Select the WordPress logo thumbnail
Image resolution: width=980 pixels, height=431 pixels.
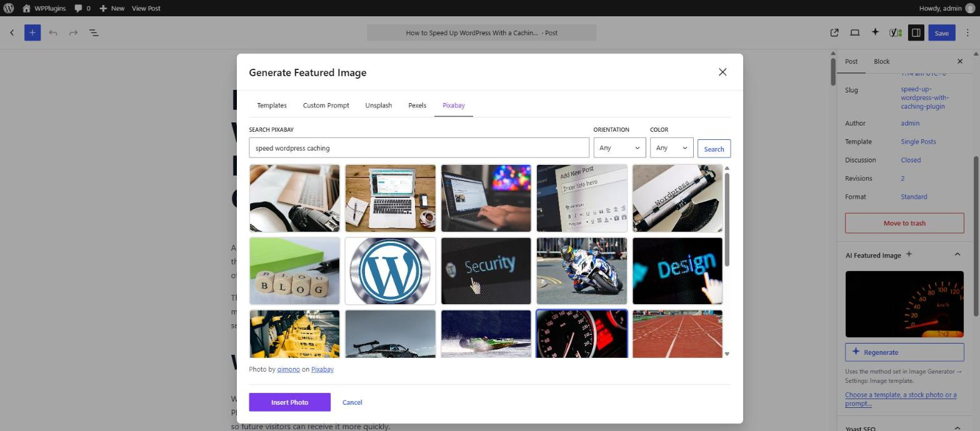tap(390, 271)
